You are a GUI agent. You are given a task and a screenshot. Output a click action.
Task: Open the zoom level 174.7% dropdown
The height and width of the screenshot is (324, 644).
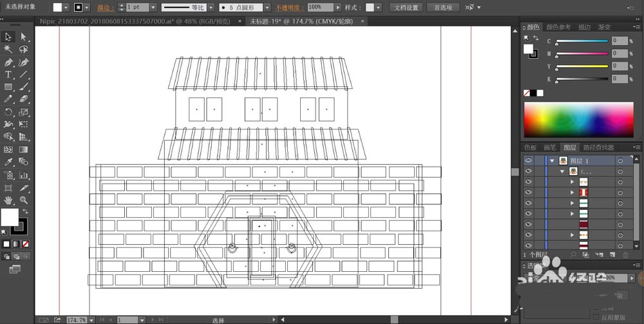[91, 320]
